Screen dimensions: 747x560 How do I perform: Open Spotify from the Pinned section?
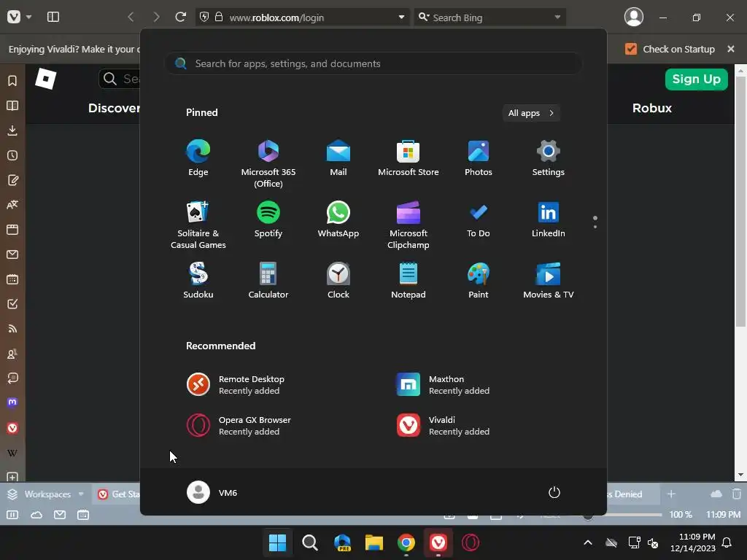click(x=268, y=219)
